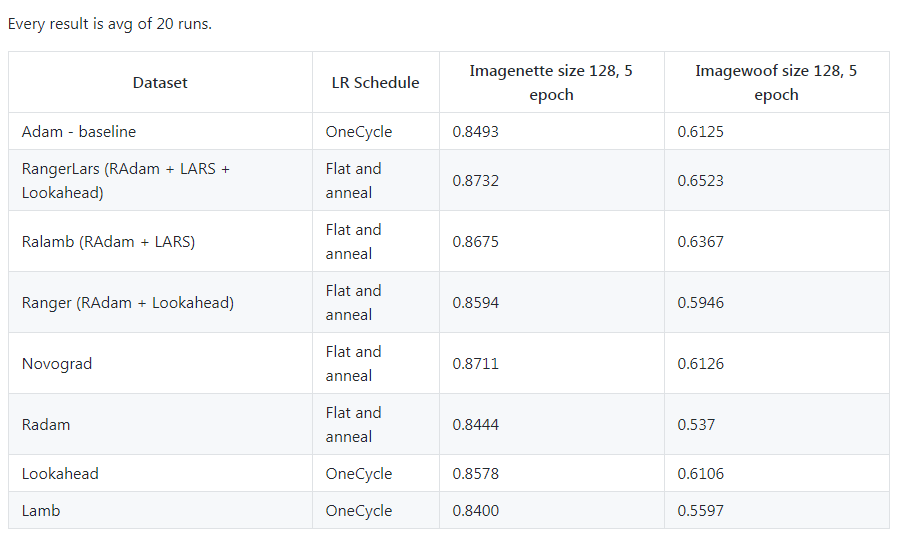Click the "Ralamb (RAdam + LARS)" cell
This screenshot has width=907, height=538.
coord(108,241)
